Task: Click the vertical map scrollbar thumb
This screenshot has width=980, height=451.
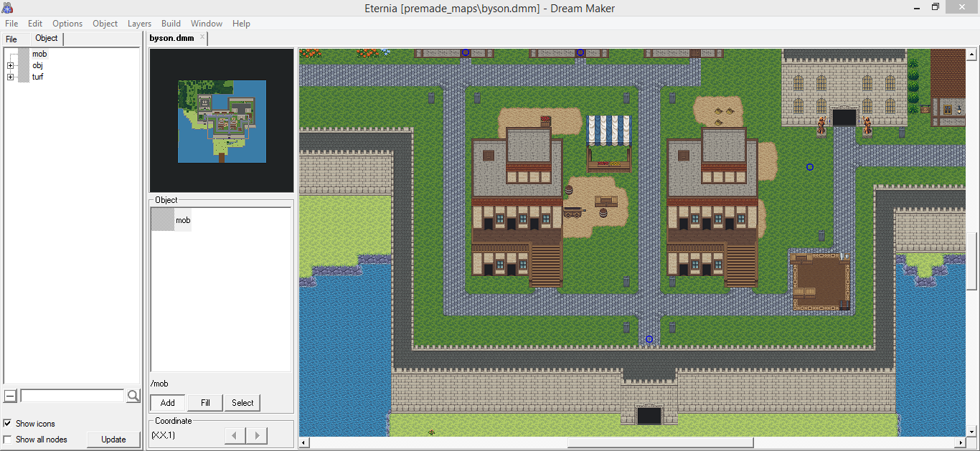Action: coord(972,262)
